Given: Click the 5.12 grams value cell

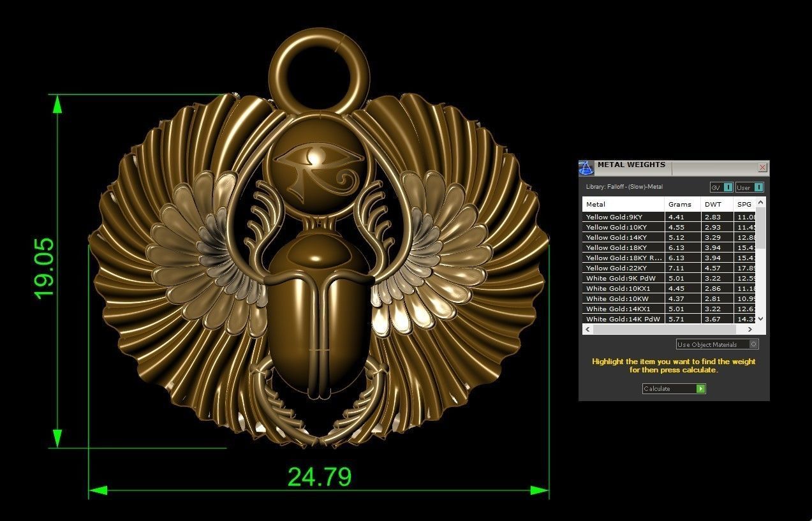Looking at the screenshot, I should click(x=683, y=237).
